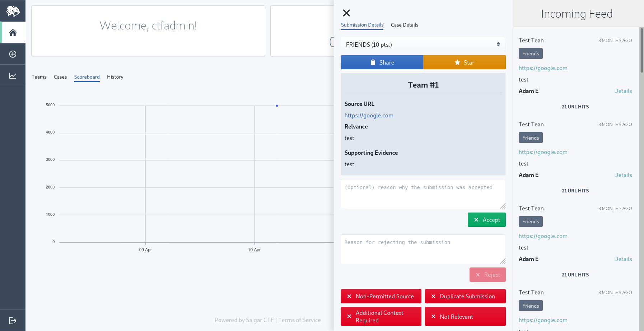Click the Friends tag in second feed entry
Screen dimensions: 644x331
531,137
